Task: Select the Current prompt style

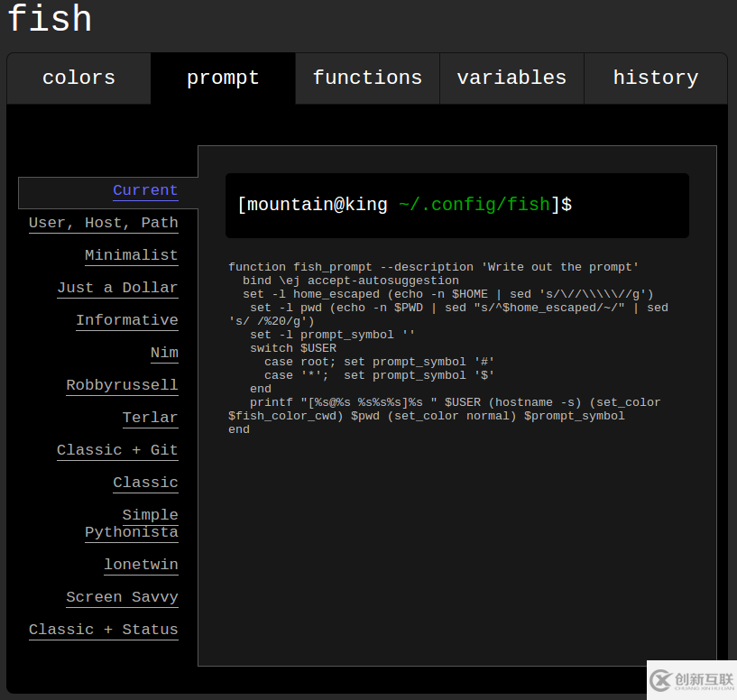Action: click(x=145, y=190)
